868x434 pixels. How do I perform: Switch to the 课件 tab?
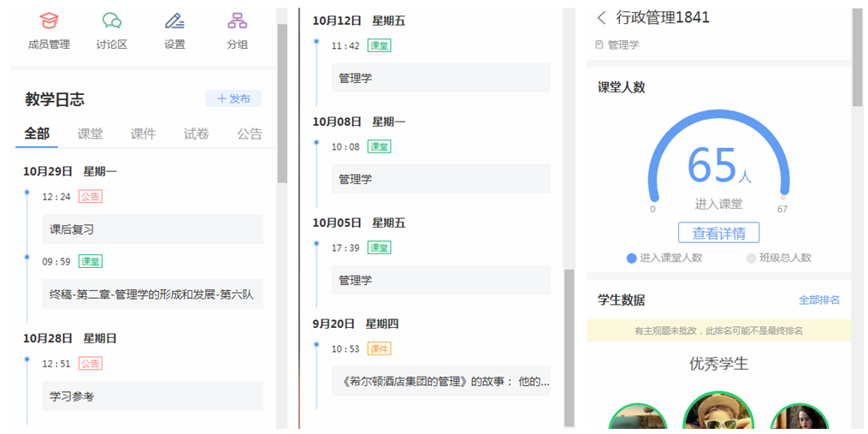(x=143, y=134)
